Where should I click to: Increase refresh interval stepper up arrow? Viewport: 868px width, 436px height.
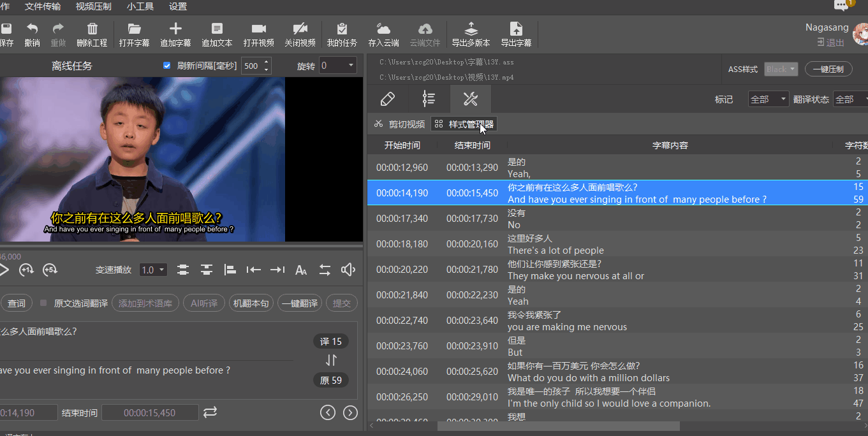[x=267, y=62]
